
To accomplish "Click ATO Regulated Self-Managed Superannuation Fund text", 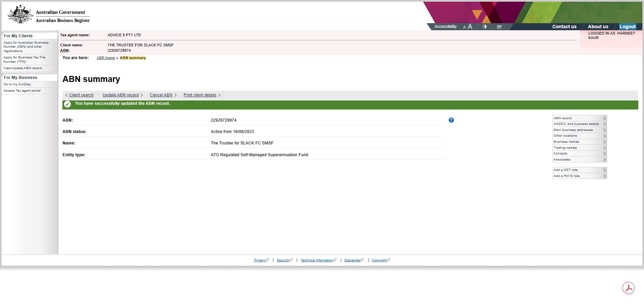I will (259, 155).
